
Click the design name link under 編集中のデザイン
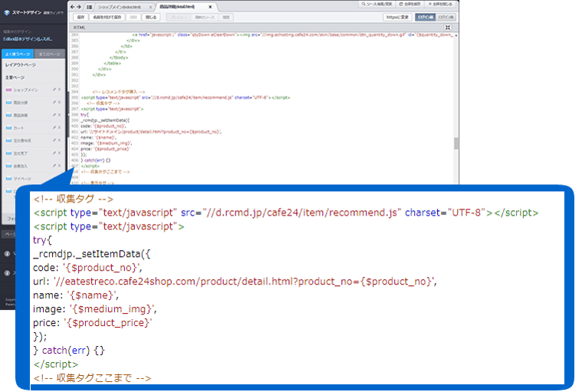tap(28, 39)
